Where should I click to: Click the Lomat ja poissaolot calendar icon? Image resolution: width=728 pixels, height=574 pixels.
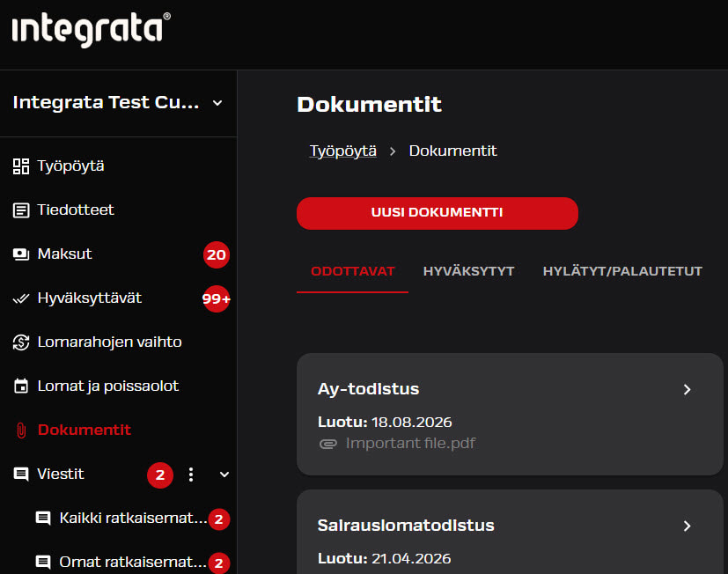pyautogui.click(x=21, y=386)
